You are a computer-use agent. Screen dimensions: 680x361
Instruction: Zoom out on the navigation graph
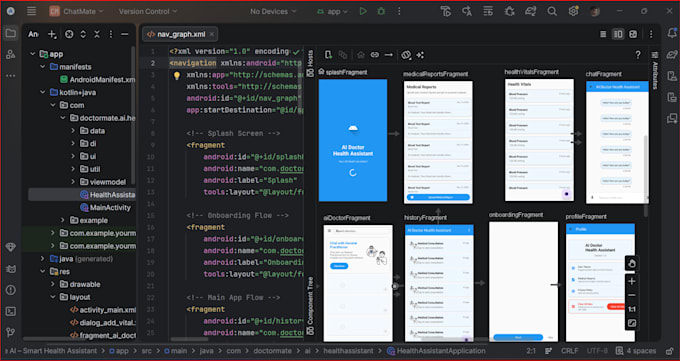tap(631, 295)
